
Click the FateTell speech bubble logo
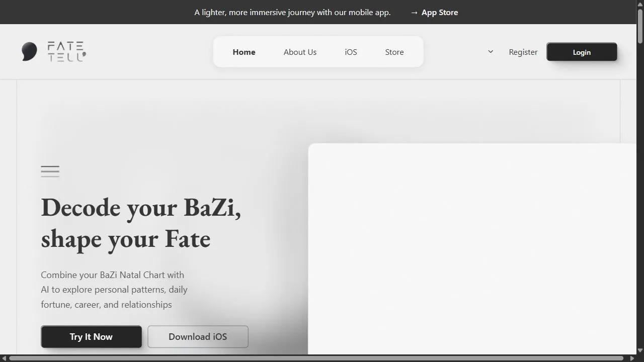click(29, 52)
